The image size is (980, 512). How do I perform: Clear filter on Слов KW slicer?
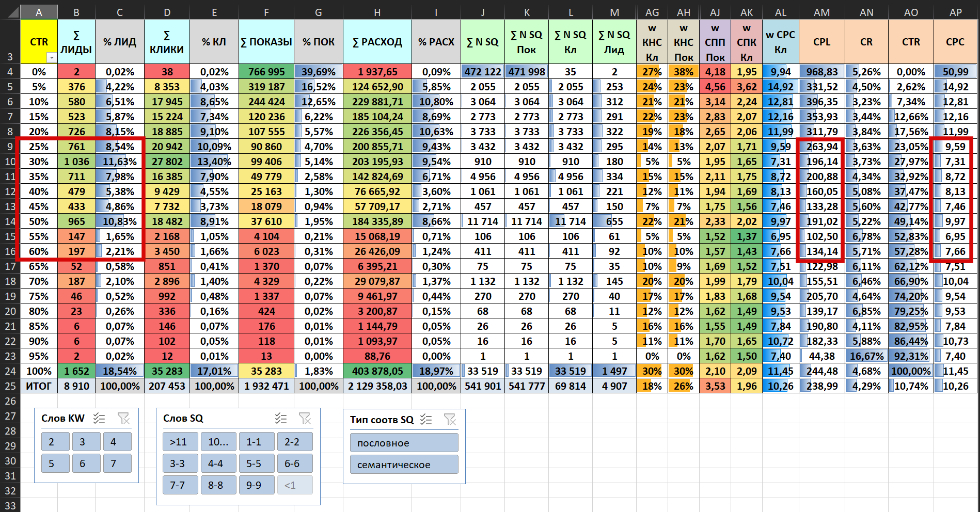123,419
